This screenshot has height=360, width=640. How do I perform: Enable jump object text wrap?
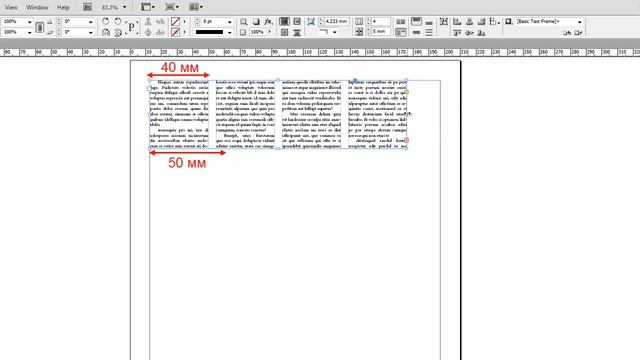(x=297, y=32)
